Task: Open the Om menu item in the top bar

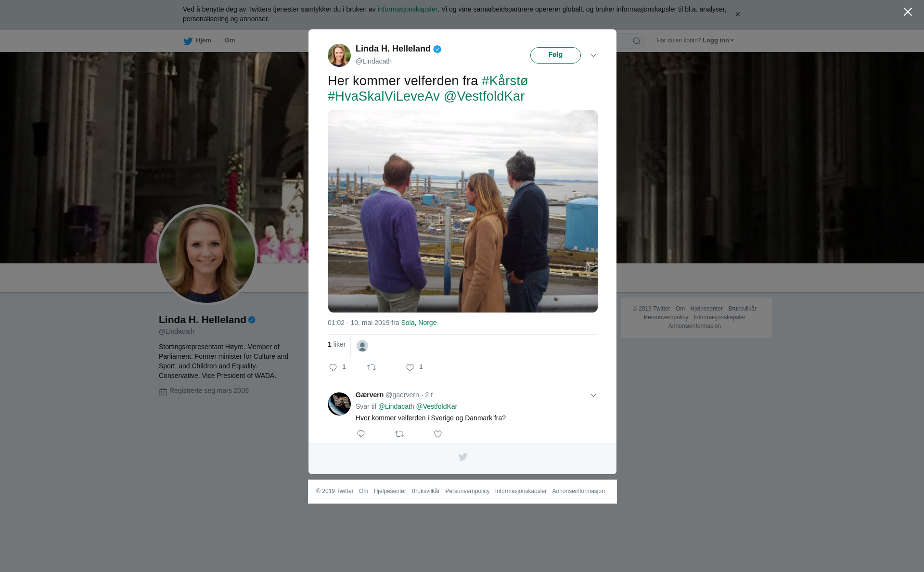Action: [230, 40]
